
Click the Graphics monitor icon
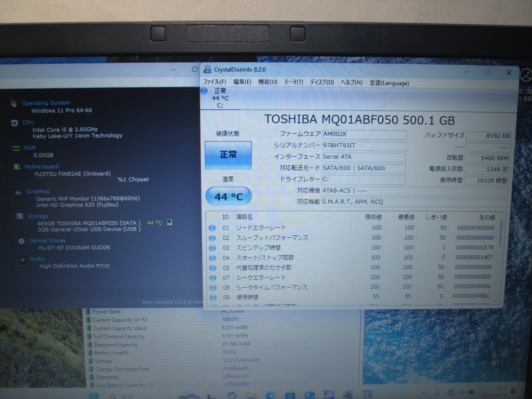point(19,192)
